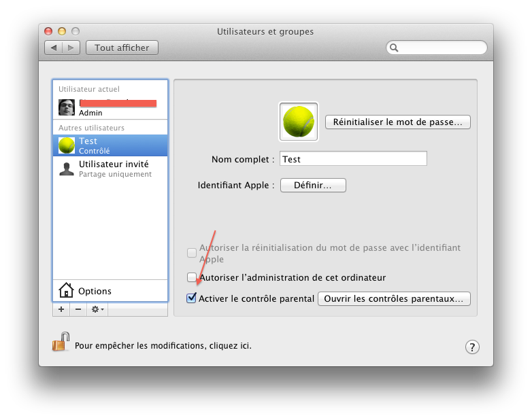This screenshot has height=420, width=532.
Task: Toggle the Apple ID password reset checkbox
Action: 192,253
